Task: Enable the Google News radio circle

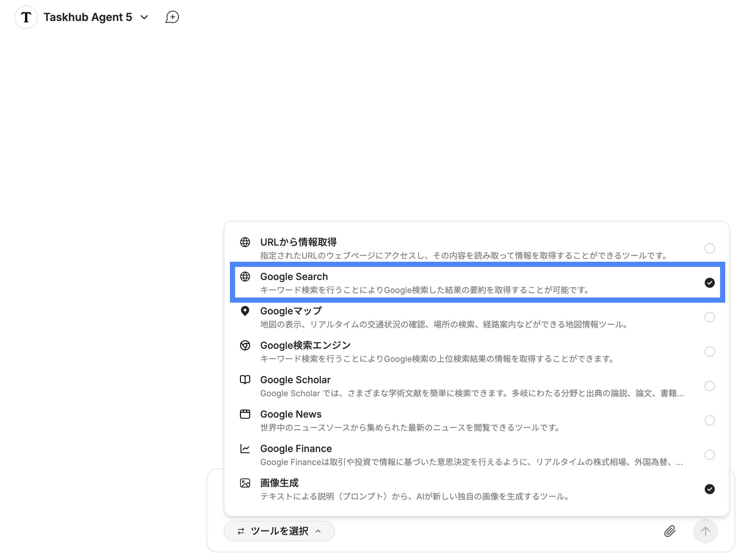Action: (709, 420)
